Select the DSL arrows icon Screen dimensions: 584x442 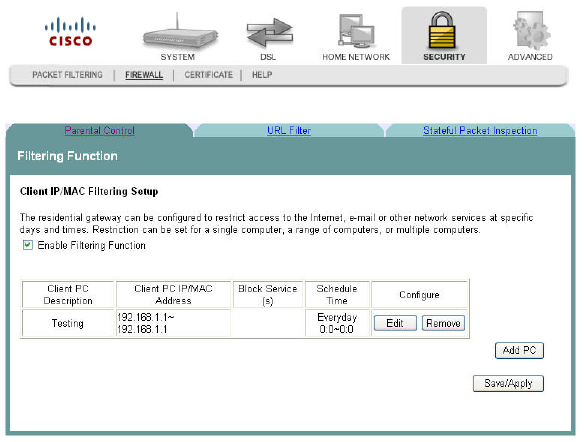270,33
